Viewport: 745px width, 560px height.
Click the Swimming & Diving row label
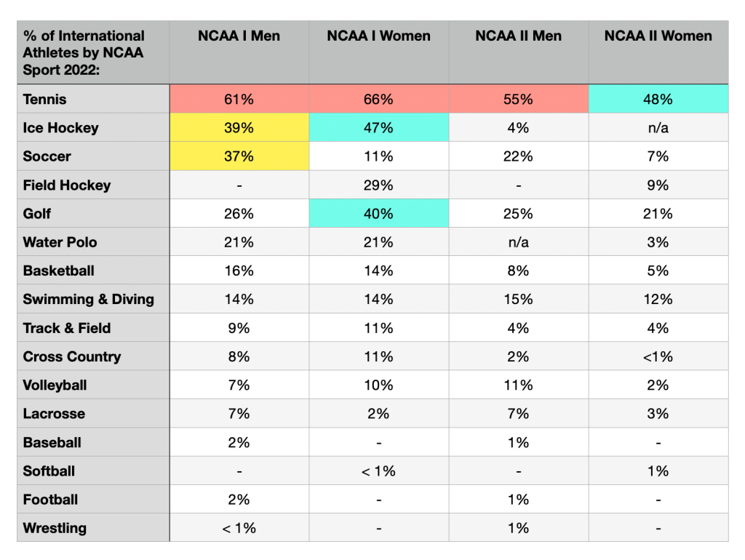pos(88,299)
